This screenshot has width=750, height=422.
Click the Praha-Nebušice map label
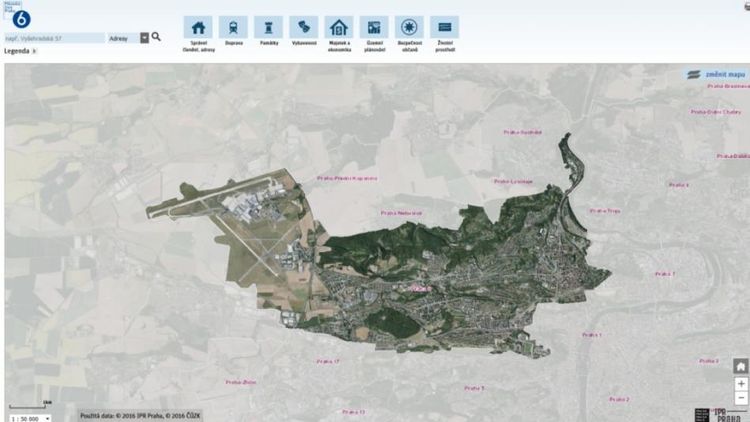pyautogui.click(x=401, y=213)
